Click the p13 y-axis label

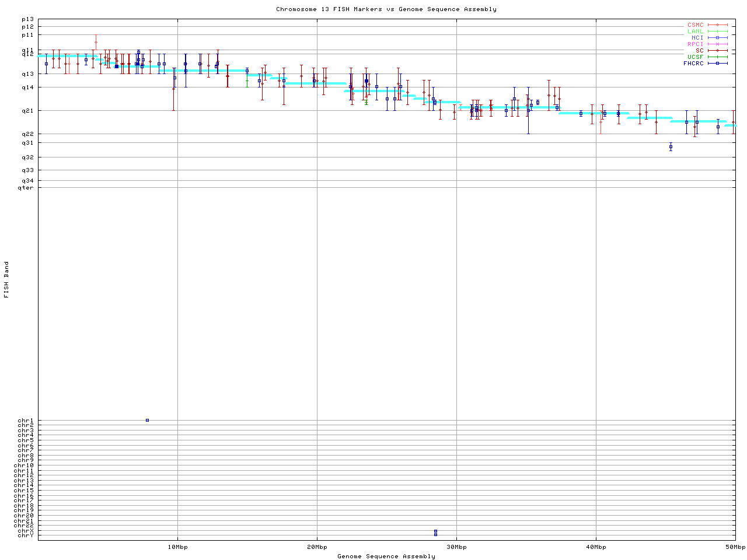click(27, 19)
